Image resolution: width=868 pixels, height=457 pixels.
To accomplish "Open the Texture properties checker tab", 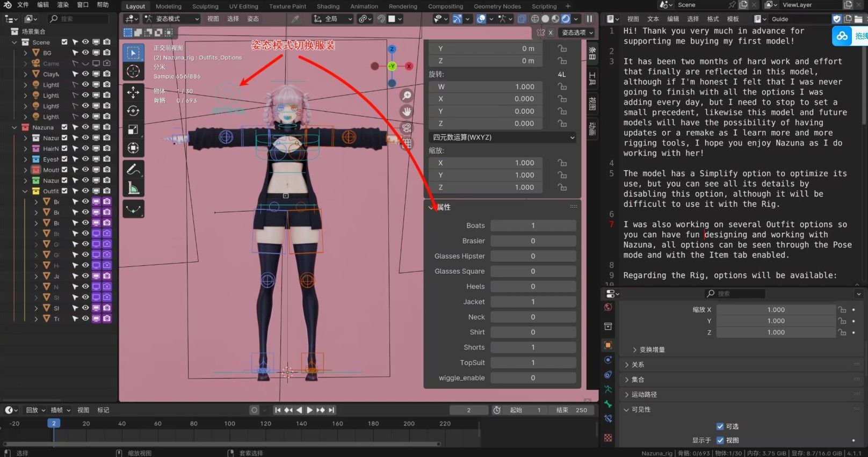I will (608, 438).
